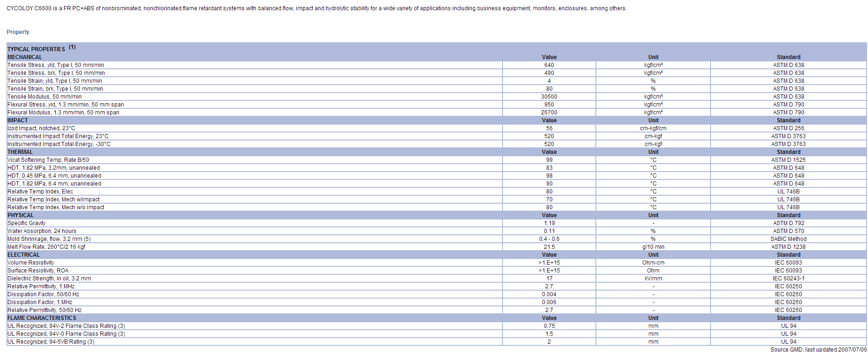Click the Source GMD last updated text
Viewport: 868px width, 352px height.
(x=818, y=349)
